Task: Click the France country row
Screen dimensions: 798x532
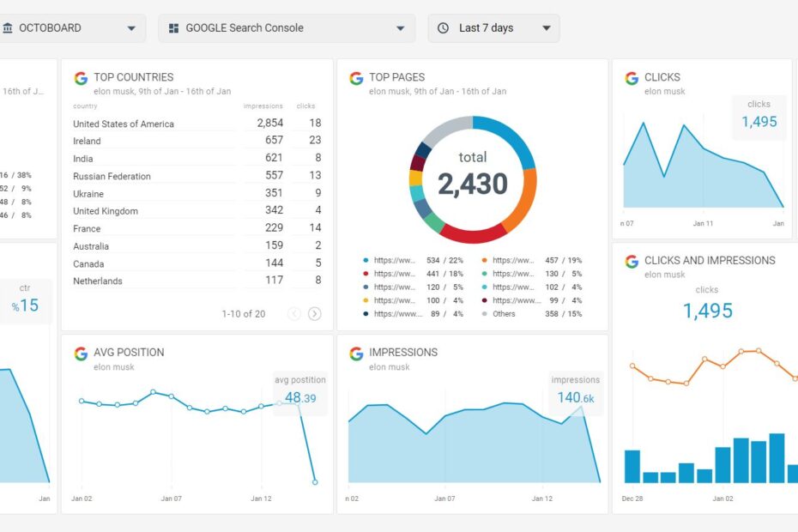Action: coord(197,228)
